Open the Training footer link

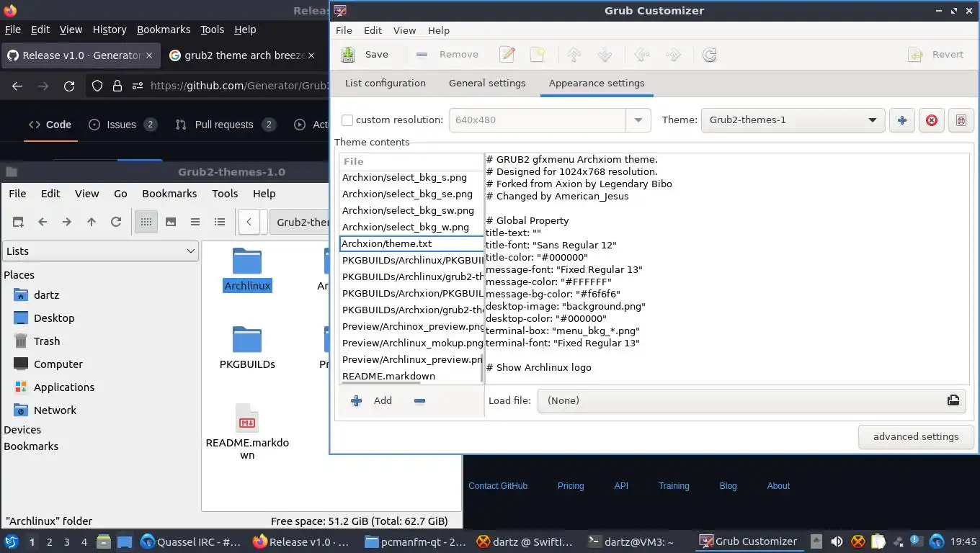[x=674, y=486]
